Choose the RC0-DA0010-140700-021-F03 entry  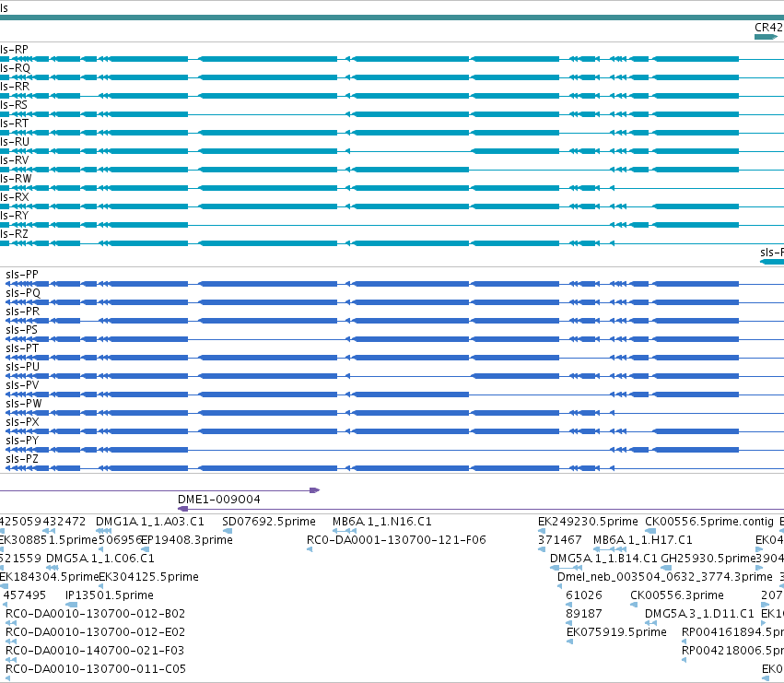pos(95,651)
